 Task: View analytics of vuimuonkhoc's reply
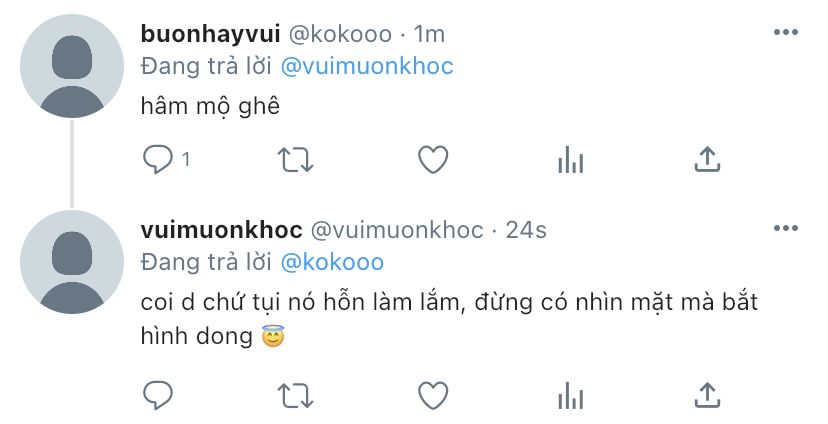coord(570,396)
